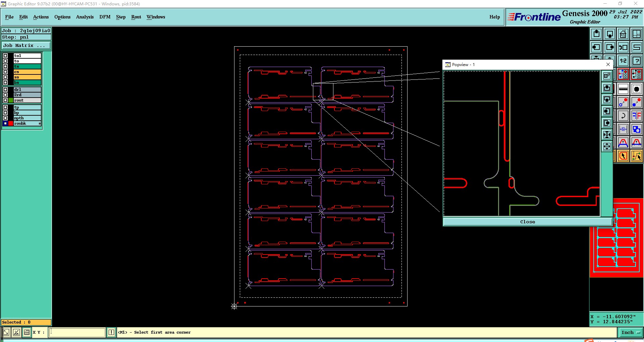644x342 pixels.
Task: Click the Job Matrix button
Action: pyautogui.click(x=26, y=46)
